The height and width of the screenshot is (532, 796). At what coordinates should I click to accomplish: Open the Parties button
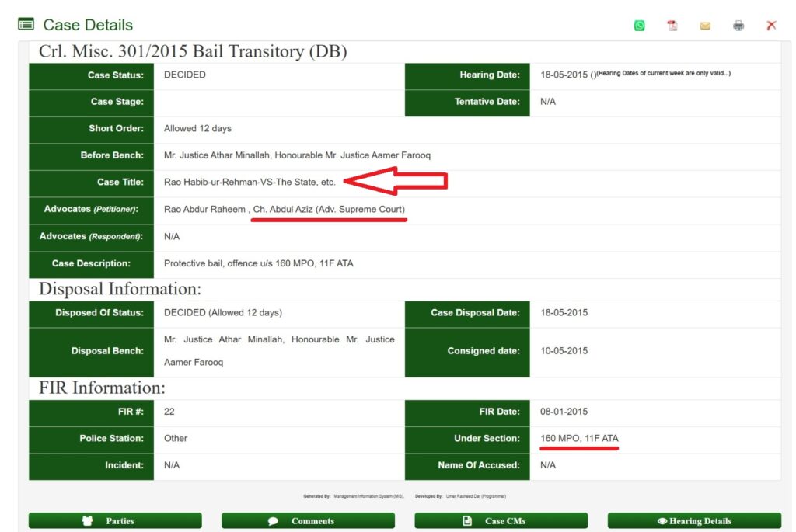click(115, 520)
